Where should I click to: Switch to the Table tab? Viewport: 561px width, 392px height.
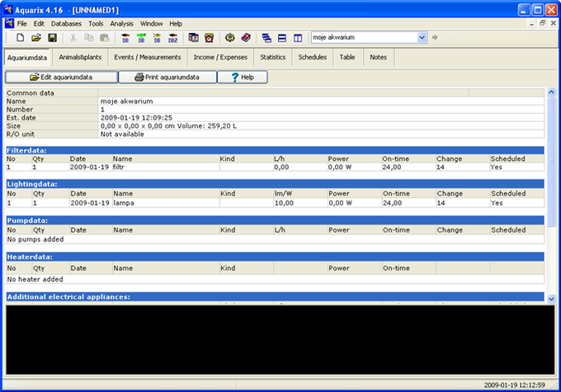(x=347, y=57)
